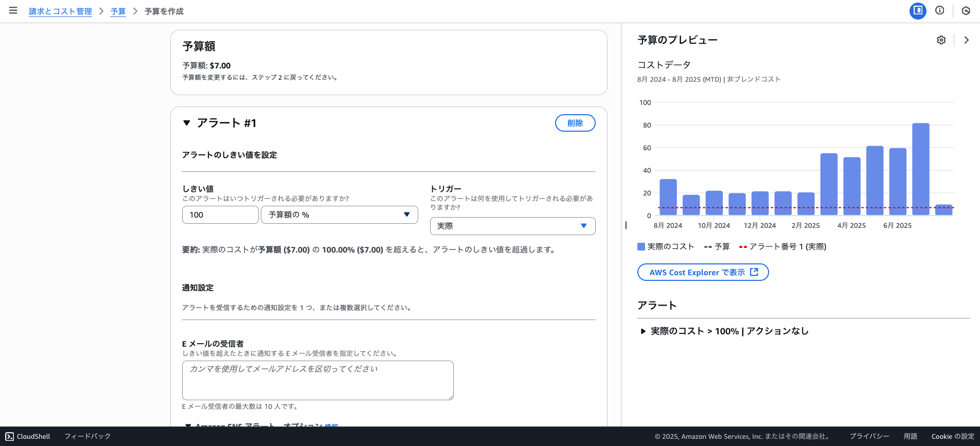Open the tutorials panel icon in header
The width and height of the screenshot is (980, 446).
pyautogui.click(x=966, y=11)
